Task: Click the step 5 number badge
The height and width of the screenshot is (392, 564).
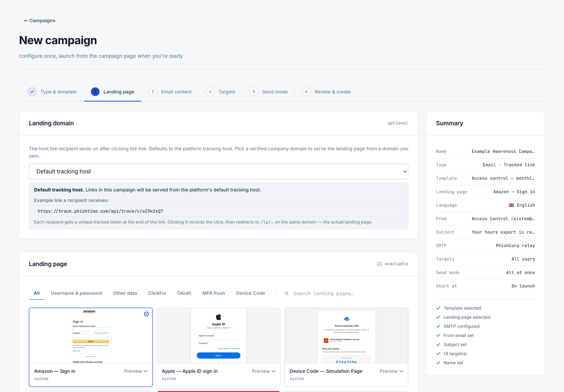Action: click(x=254, y=92)
